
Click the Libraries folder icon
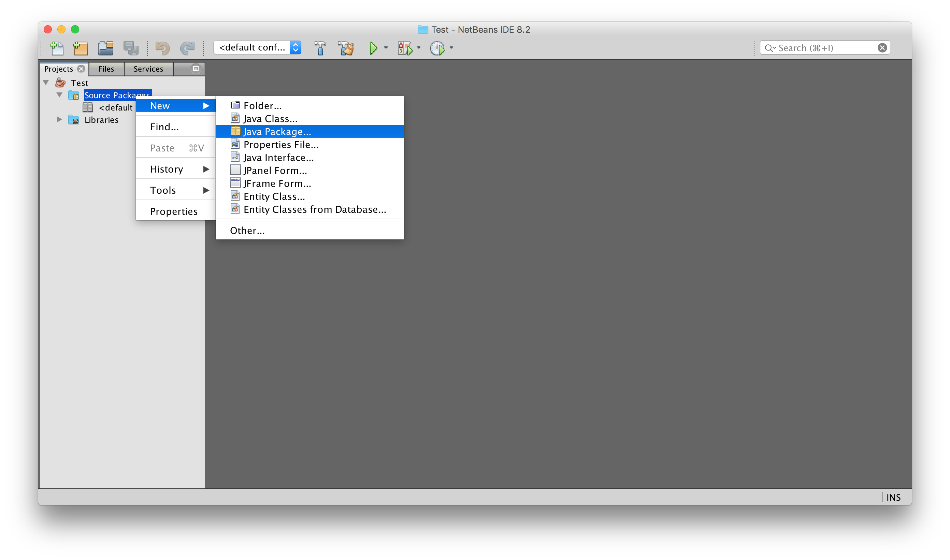(74, 120)
